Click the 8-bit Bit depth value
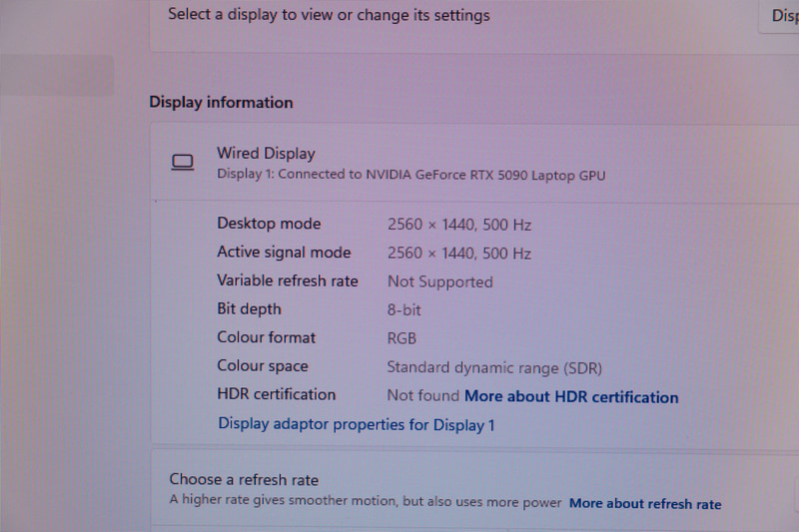Viewport: 799px width, 532px height. click(x=404, y=309)
